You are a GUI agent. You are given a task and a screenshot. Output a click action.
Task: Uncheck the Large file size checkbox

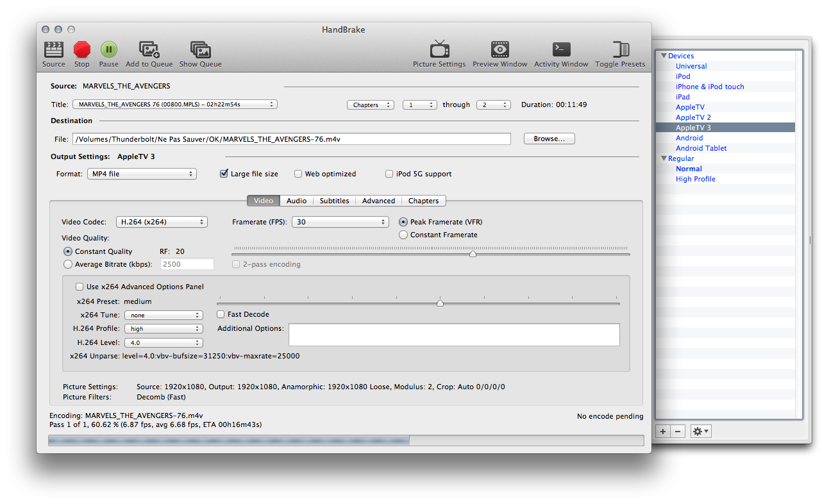click(224, 174)
